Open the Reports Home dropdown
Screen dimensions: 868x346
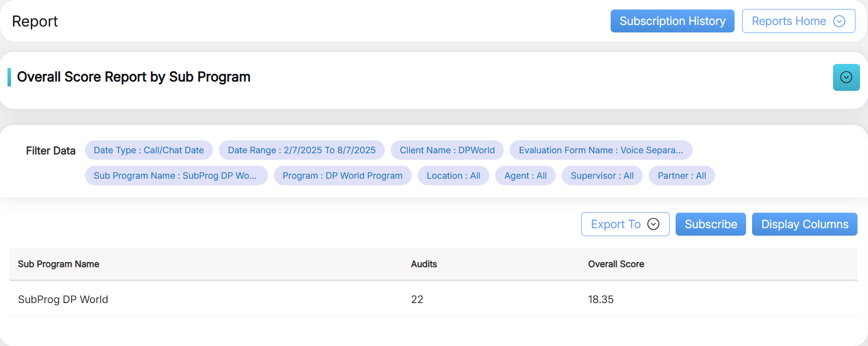pyautogui.click(x=798, y=21)
